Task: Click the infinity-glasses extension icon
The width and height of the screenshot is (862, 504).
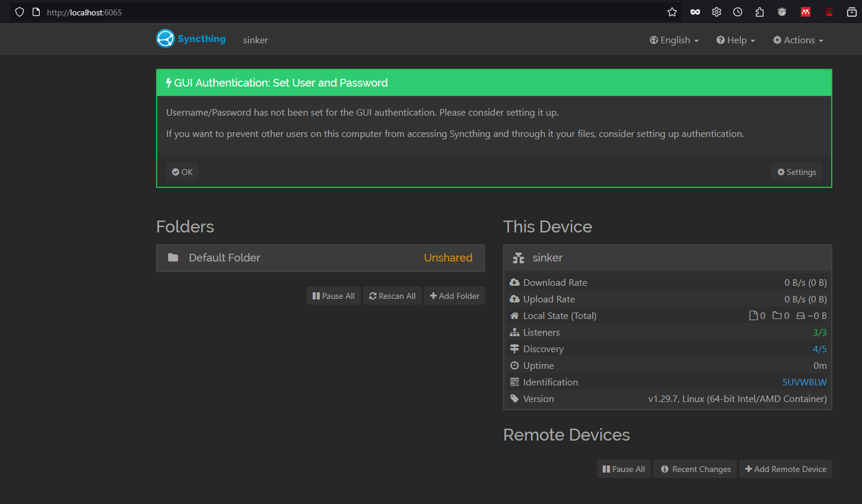Action: point(695,12)
